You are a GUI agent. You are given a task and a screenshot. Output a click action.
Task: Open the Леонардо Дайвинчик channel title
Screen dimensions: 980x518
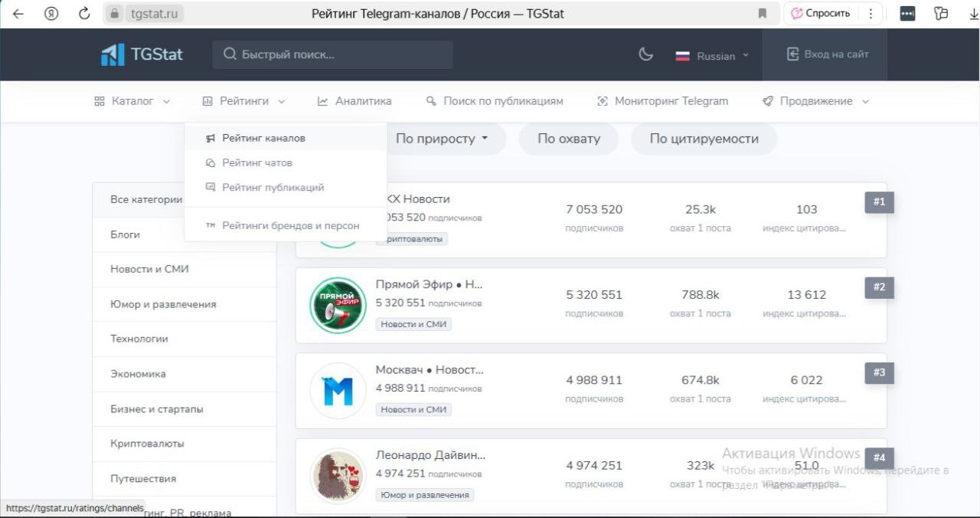(x=430, y=454)
